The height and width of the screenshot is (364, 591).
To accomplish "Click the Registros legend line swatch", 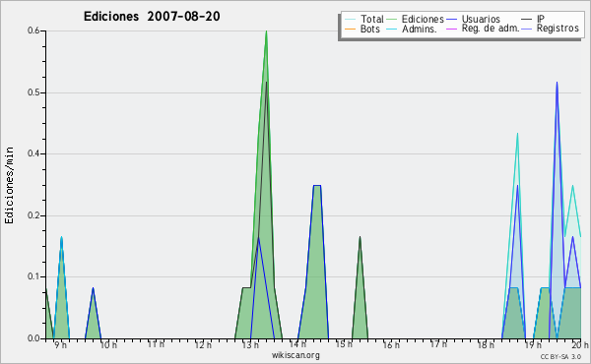I will (x=527, y=29).
